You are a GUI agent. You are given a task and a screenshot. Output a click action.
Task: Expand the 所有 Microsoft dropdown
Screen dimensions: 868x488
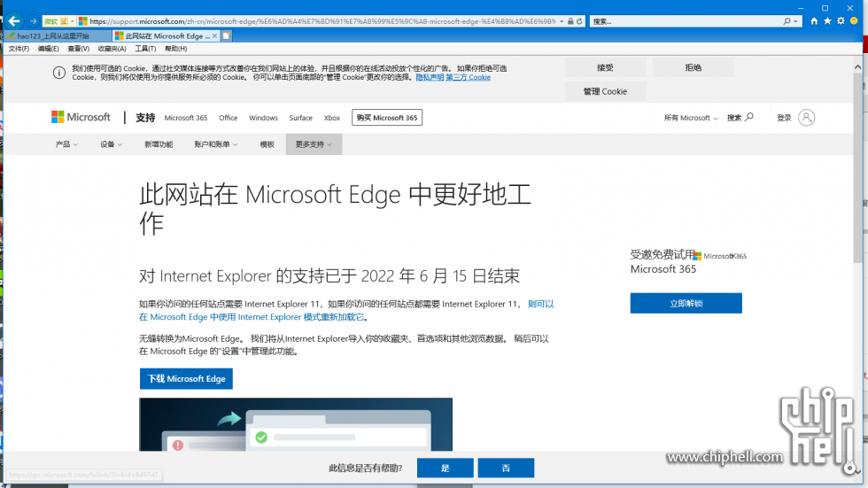click(691, 118)
